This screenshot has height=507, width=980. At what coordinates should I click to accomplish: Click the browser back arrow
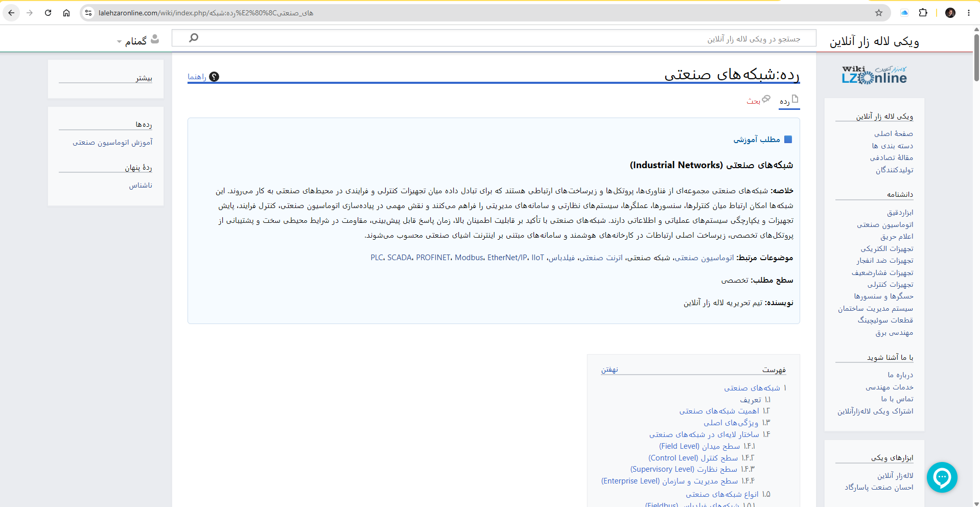11,13
